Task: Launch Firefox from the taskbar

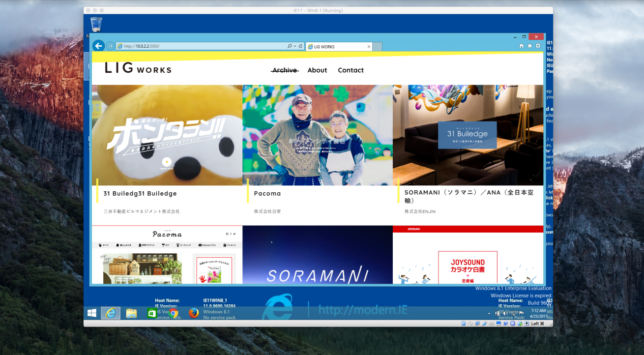Action: click(194, 313)
